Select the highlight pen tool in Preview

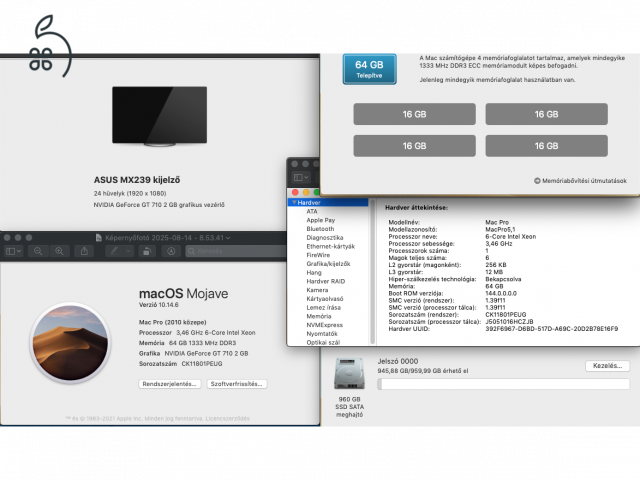114,251
